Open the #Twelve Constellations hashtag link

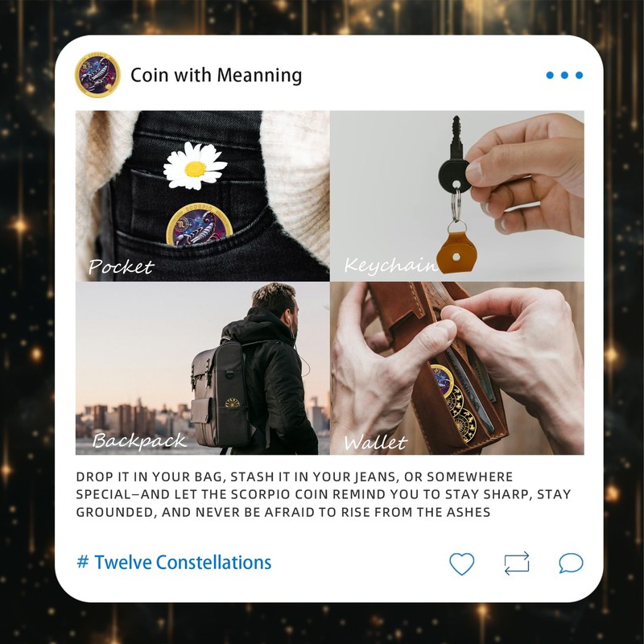174,562
